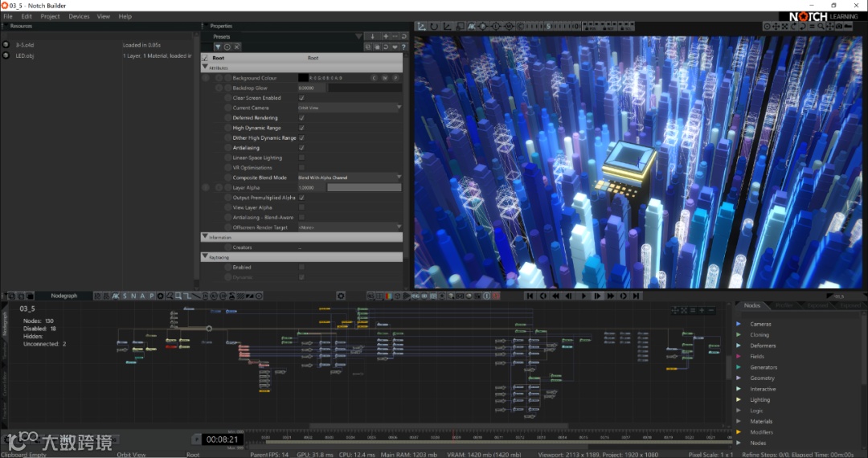Screen dimensions: 868x458
Task: Open the Edit menu
Action: pos(27,17)
